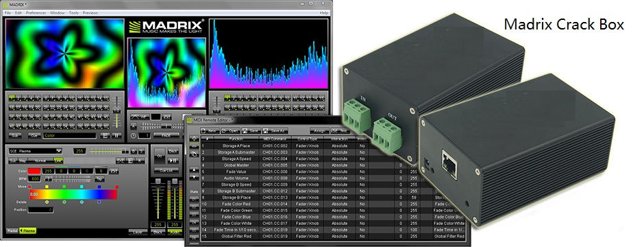Click the Save button in MIDI Remote Editor
The width and height of the screenshot is (644, 247).
(x=251, y=130)
